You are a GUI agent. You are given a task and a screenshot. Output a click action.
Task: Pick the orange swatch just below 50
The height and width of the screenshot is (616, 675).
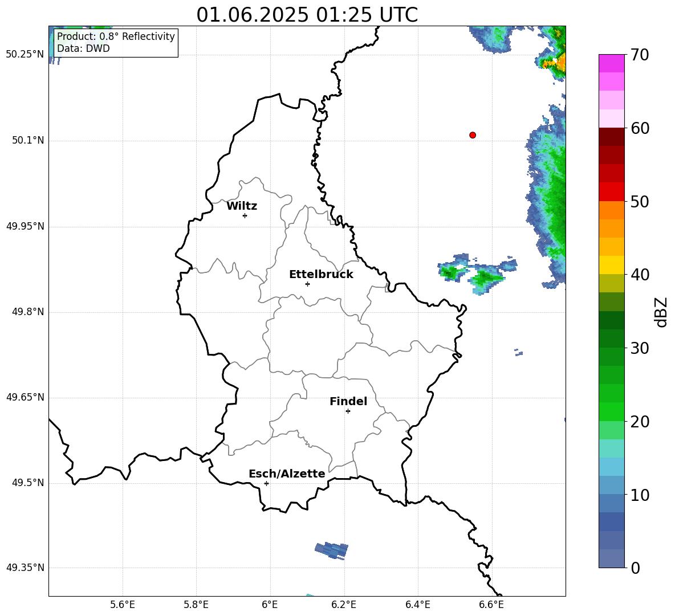click(612, 210)
